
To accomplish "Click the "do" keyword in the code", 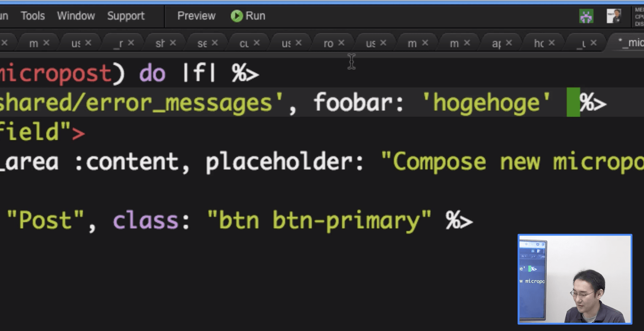I will [x=152, y=73].
